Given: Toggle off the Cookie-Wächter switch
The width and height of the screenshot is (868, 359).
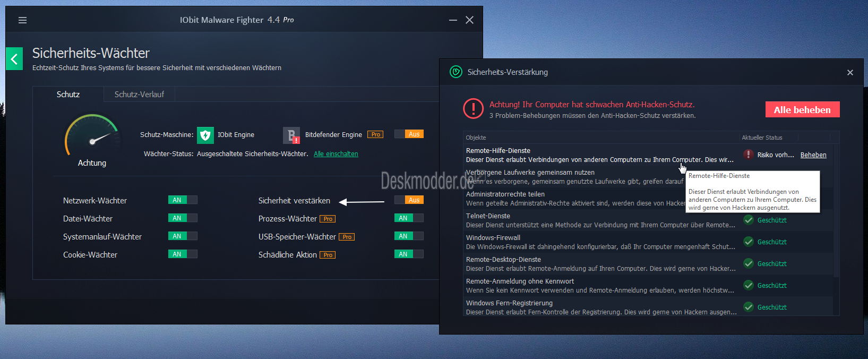Looking at the screenshot, I should (x=183, y=254).
